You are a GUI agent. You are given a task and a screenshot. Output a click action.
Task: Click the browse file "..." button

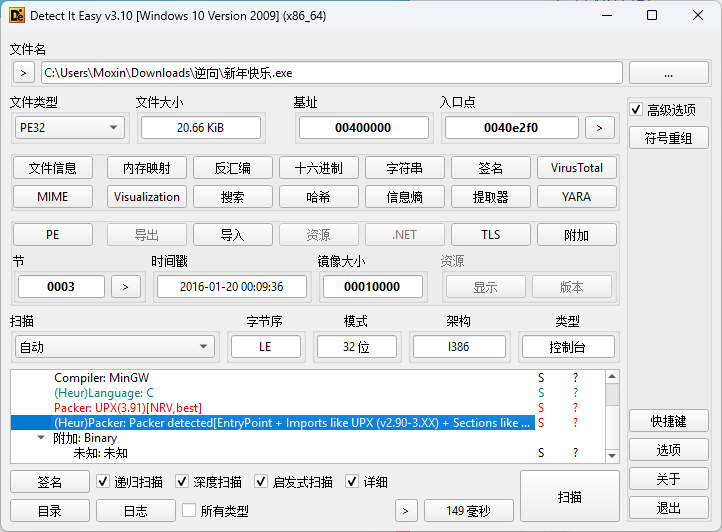pos(668,73)
